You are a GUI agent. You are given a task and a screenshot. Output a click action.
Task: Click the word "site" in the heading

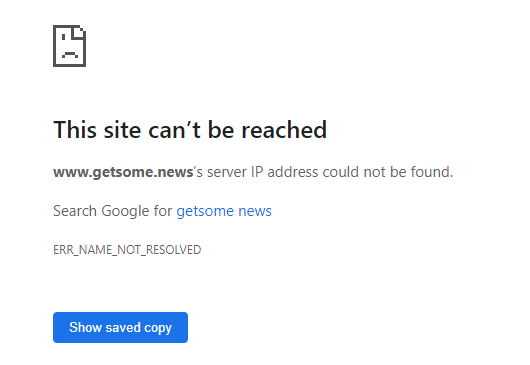122,129
